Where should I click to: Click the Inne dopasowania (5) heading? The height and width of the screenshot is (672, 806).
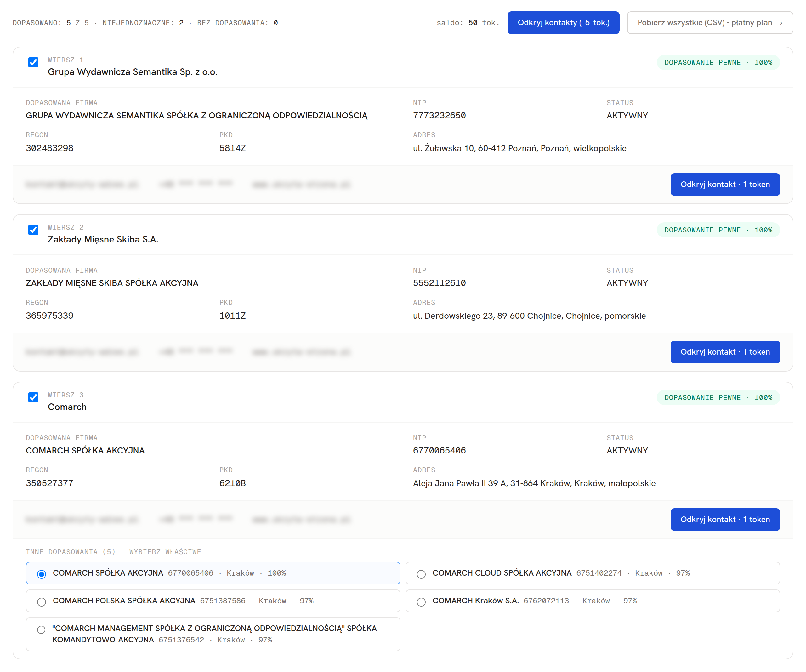pos(114,552)
